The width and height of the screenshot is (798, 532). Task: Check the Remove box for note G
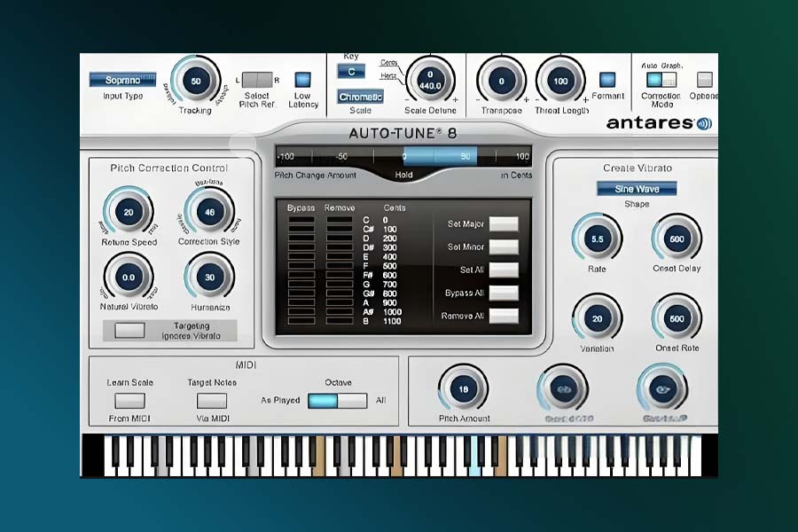click(x=340, y=284)
